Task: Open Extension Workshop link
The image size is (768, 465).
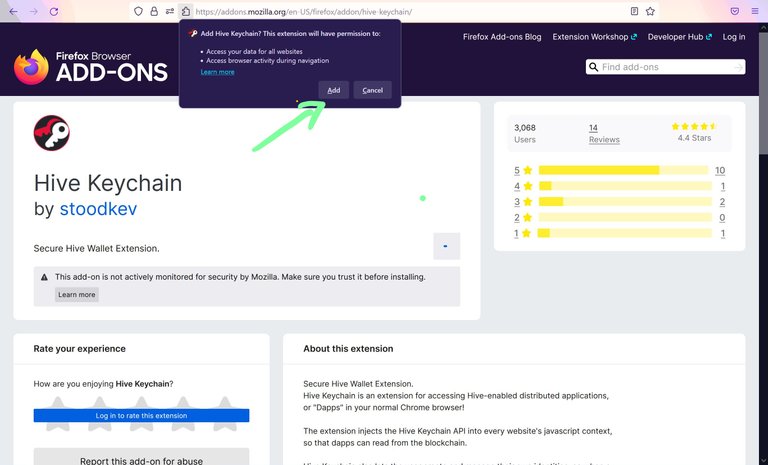Action: (x=595, y=37)
